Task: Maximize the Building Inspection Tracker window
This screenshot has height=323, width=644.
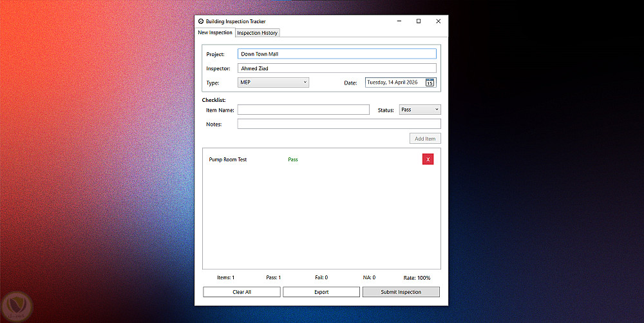Action: [419, 21]
